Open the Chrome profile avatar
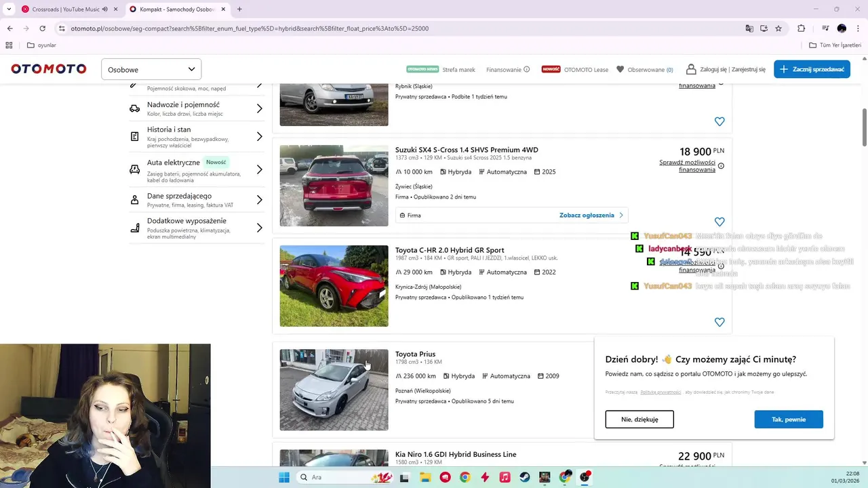 [842, 28]
